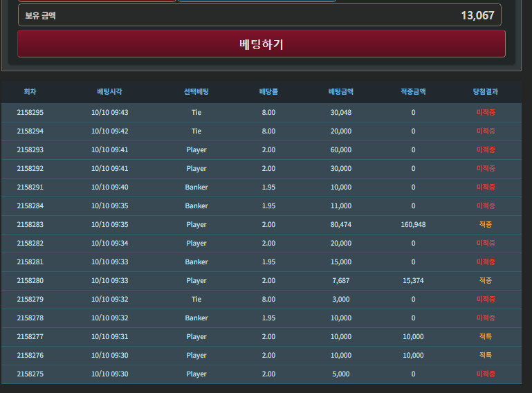532x393 pixels.
Task: Click the bet amount 15,000
Action: point(341,262)
